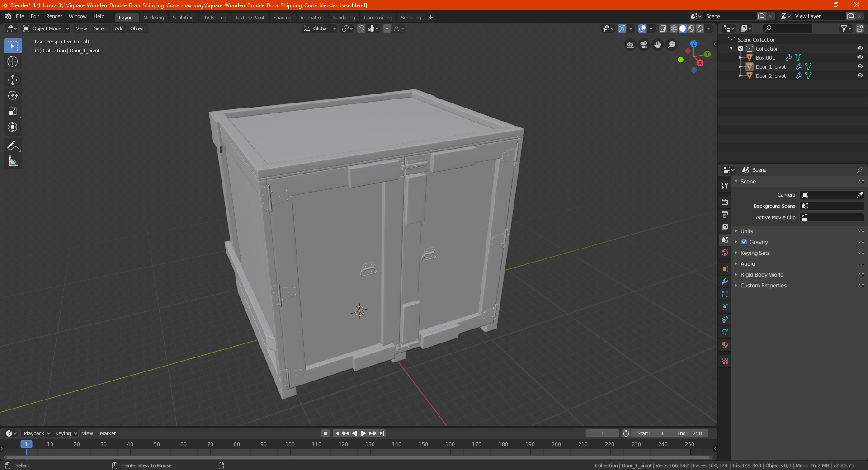Play the animation
This screenshot has height=470, width=868.
pos(363,433)
